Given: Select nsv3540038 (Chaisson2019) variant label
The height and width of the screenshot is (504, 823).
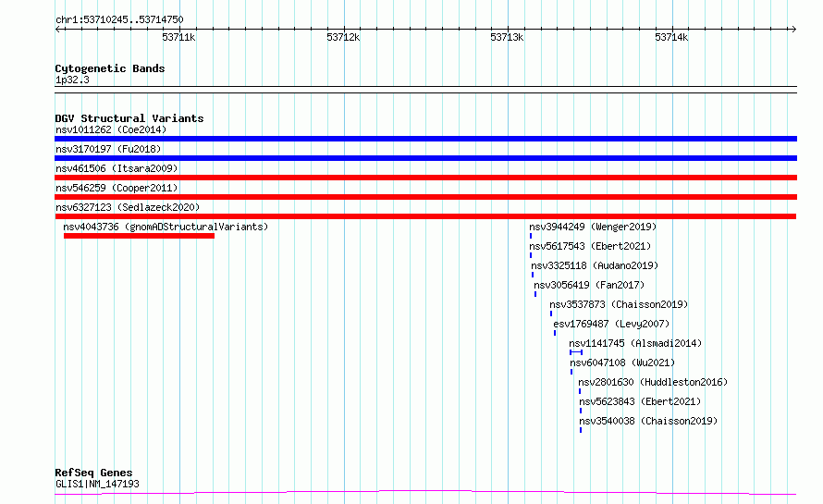Looking at the screenshot, I should pyautogui.click(x=648, y=421).
